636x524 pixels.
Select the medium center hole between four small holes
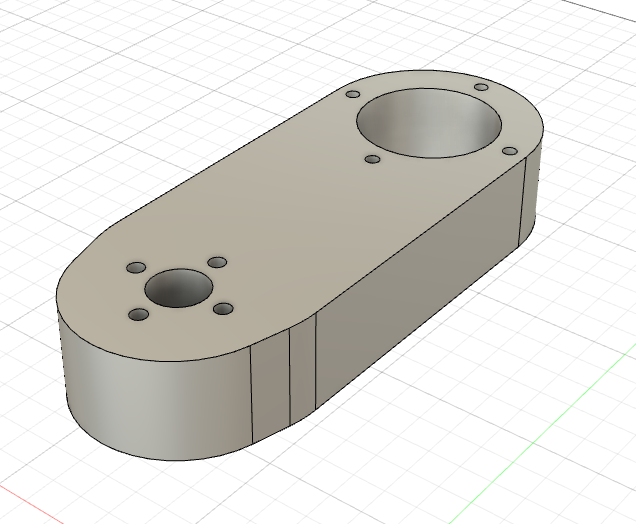178,288
